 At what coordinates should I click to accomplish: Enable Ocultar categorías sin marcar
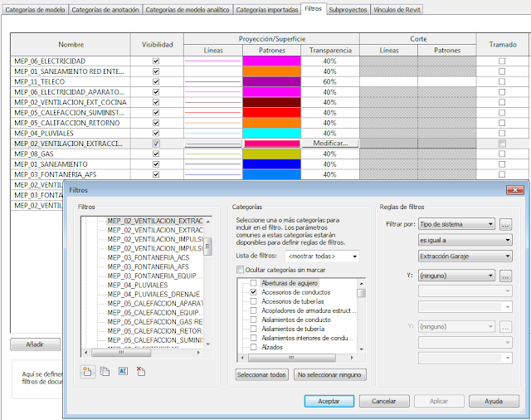coord(241,270)
